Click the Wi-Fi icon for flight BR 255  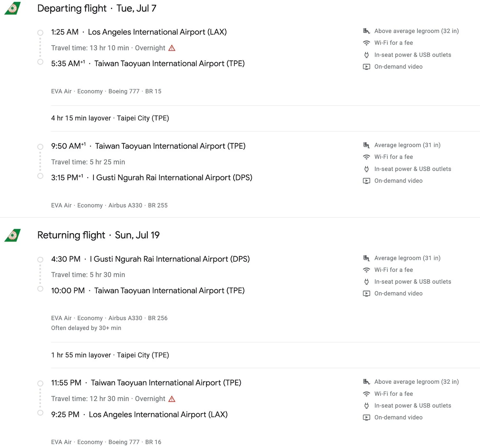click(x=366, y=157)
